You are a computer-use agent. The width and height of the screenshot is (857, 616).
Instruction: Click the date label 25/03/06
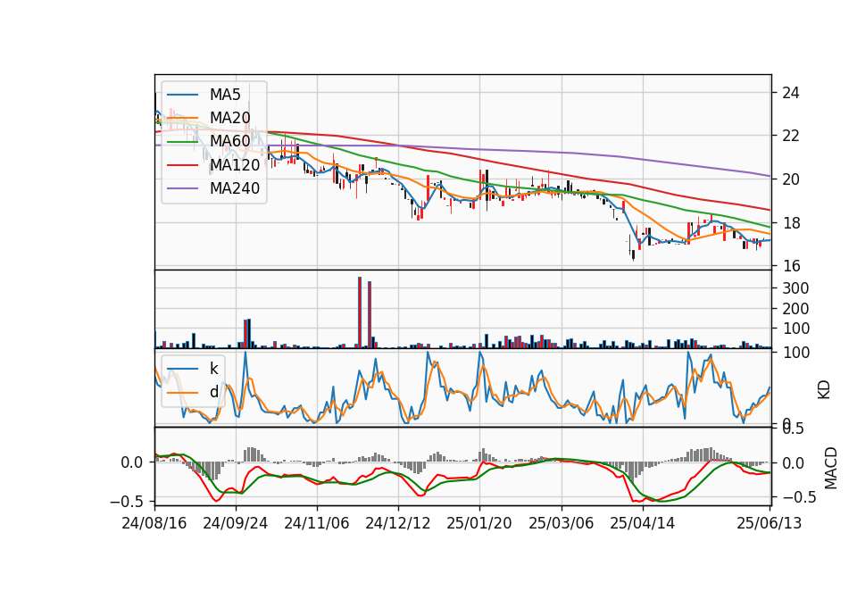[x=561, y=523]
